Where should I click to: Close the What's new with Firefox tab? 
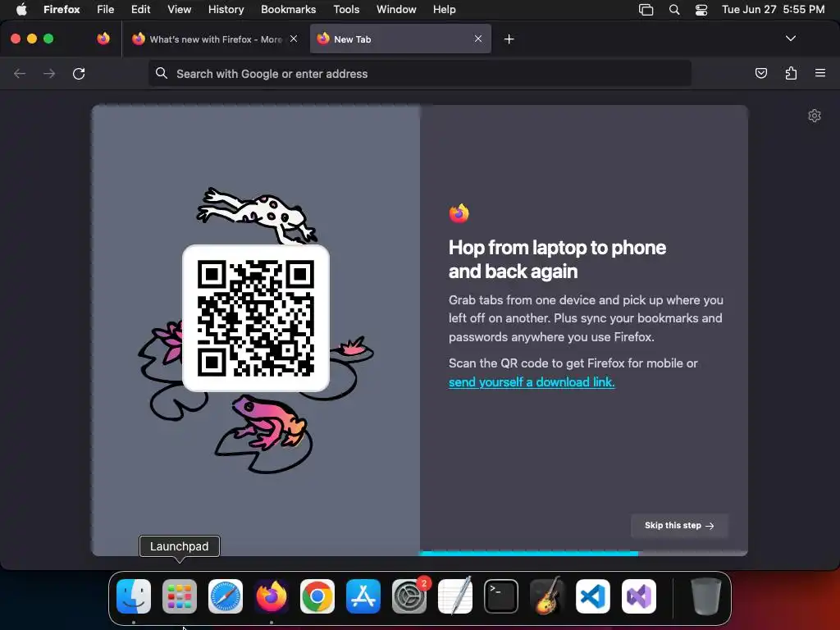(x=294, y=39)
